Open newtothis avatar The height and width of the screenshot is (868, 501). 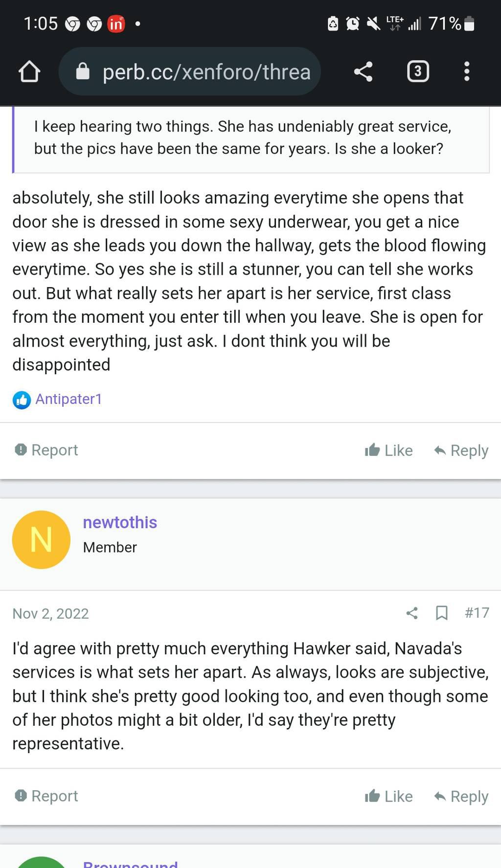[41, 539]
